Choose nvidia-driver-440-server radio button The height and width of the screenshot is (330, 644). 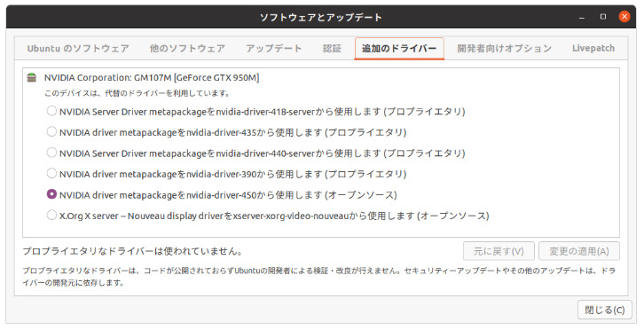coord(51,153)
